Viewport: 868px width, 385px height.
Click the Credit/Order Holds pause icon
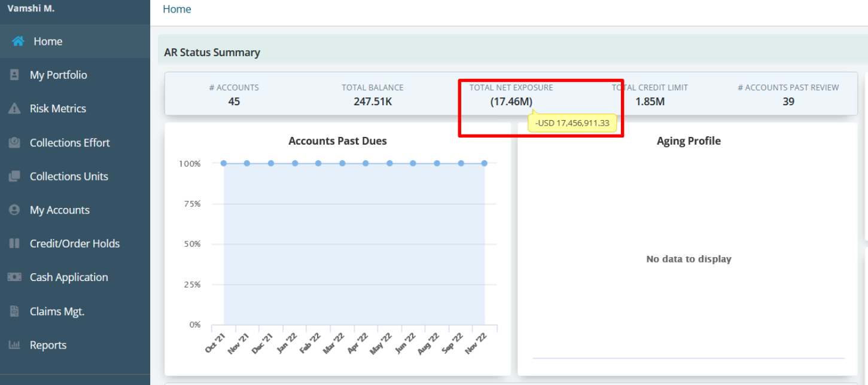point(14,244)
